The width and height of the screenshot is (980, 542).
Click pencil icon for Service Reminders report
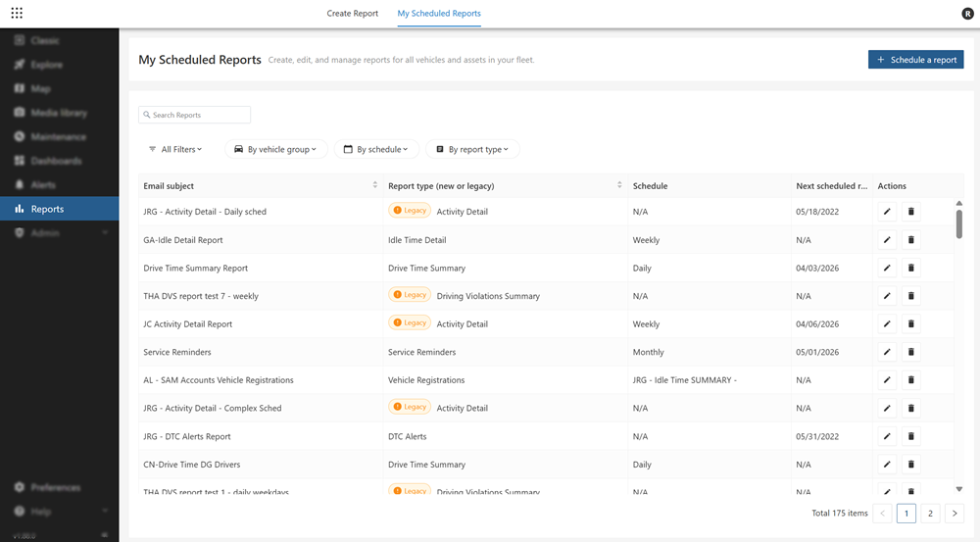[x=887, y=352]
